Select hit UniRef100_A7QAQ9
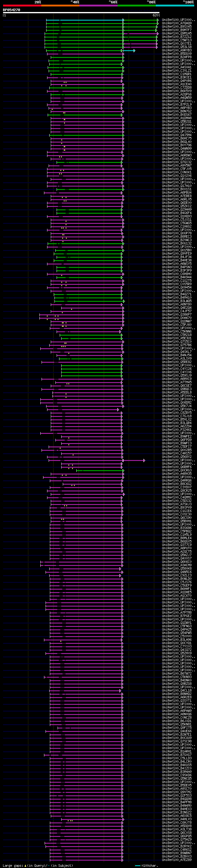197x868 pixels. click(177, 23)
